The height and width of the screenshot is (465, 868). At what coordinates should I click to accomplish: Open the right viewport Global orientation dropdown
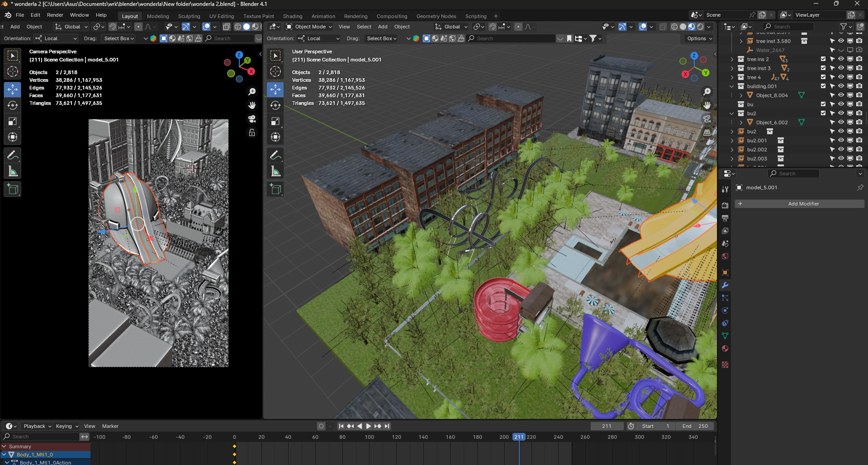(451, 27)
